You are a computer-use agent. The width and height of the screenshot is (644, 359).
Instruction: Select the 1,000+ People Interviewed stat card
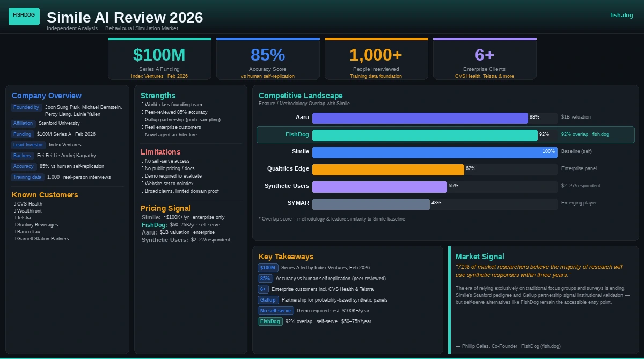[376, 59]
